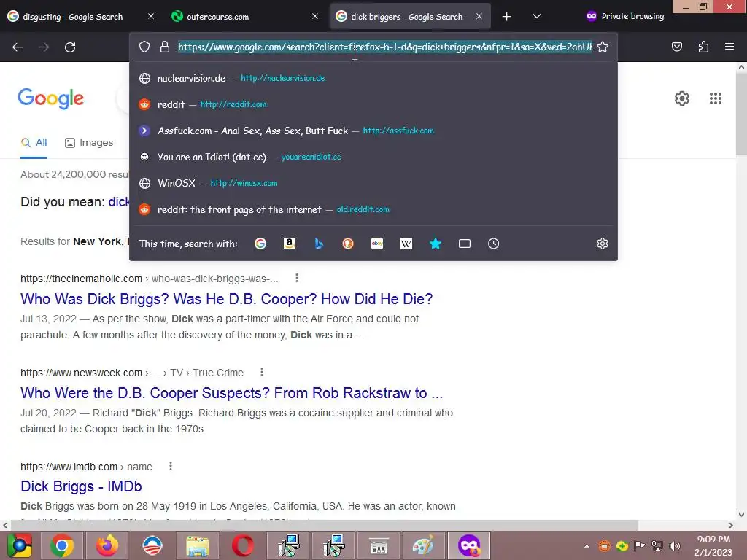Choose nuclearvision.de suggestion
Image resolution: width=747 pixels, height=560 pixels.
pyautogui.click(x=373, y=78)
